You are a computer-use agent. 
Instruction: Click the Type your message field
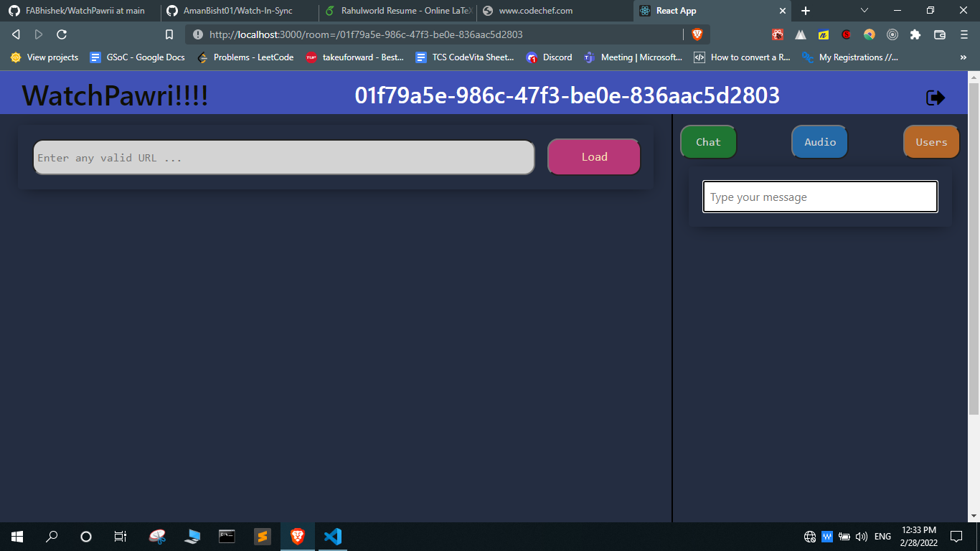[x=819, y=196]
